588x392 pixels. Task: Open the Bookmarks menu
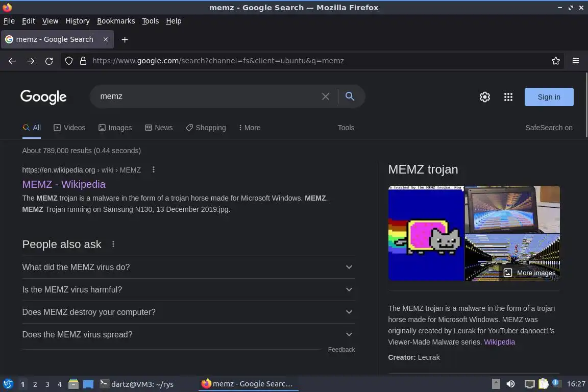coord(116,21)
